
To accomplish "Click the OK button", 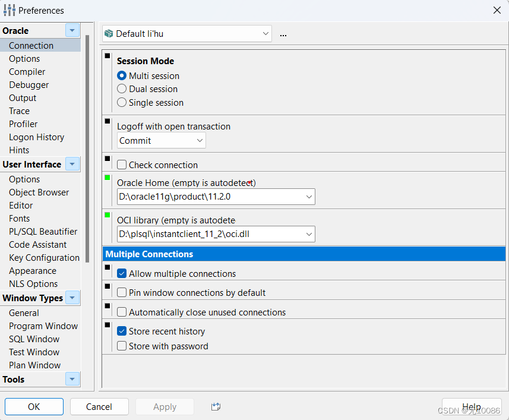I will click(x=34, y=406).
